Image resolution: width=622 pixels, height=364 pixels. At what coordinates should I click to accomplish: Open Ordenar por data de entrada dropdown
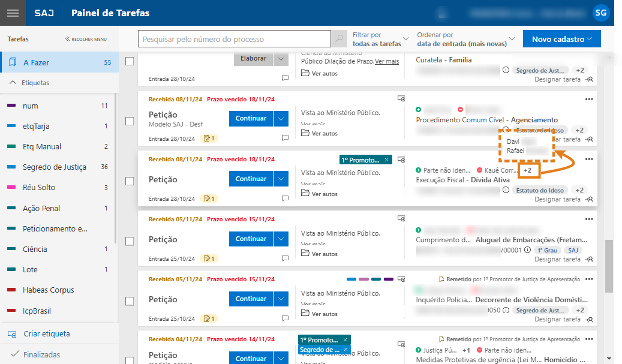(465, 40)
